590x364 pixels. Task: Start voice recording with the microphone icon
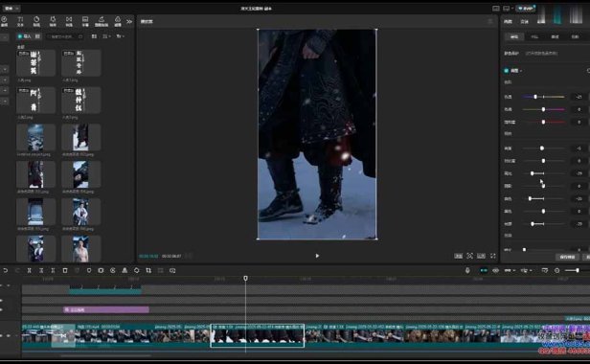click(x=467, y=270)
